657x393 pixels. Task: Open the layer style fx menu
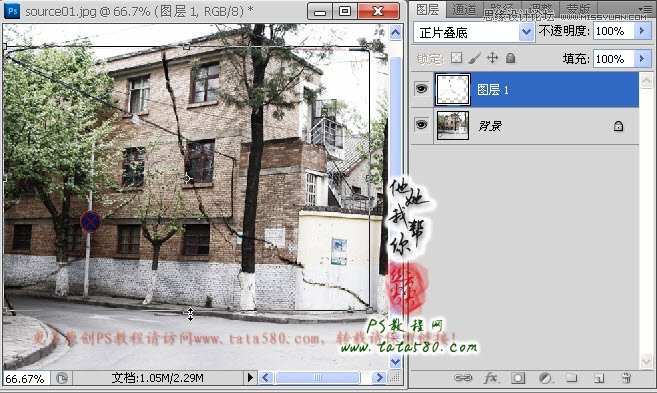491,378
